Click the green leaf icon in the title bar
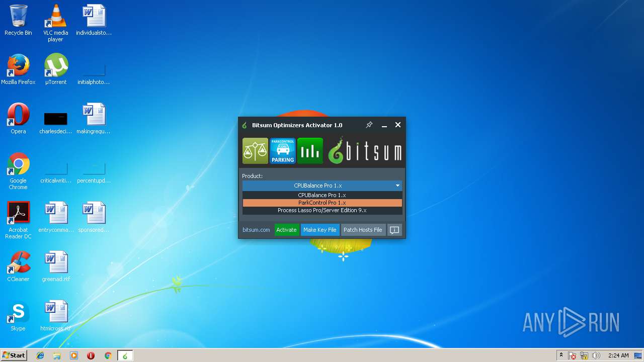Screen dimensions: 644x362 (245, 125)
